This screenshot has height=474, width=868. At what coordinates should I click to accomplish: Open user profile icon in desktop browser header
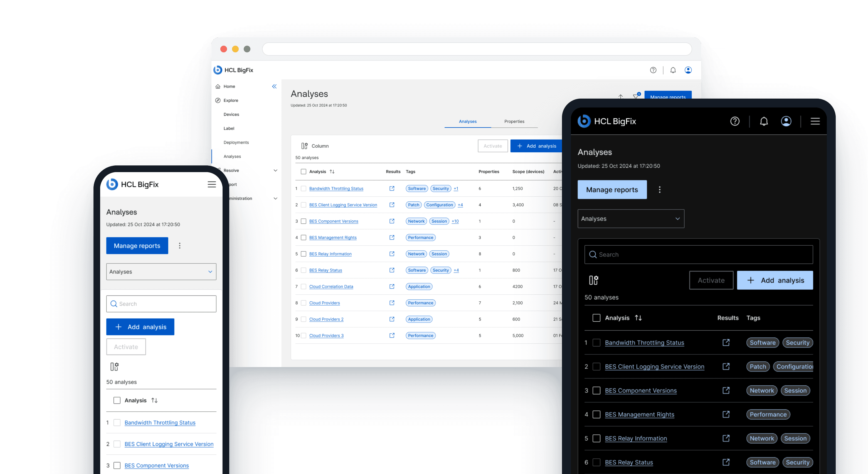(688, 70)
